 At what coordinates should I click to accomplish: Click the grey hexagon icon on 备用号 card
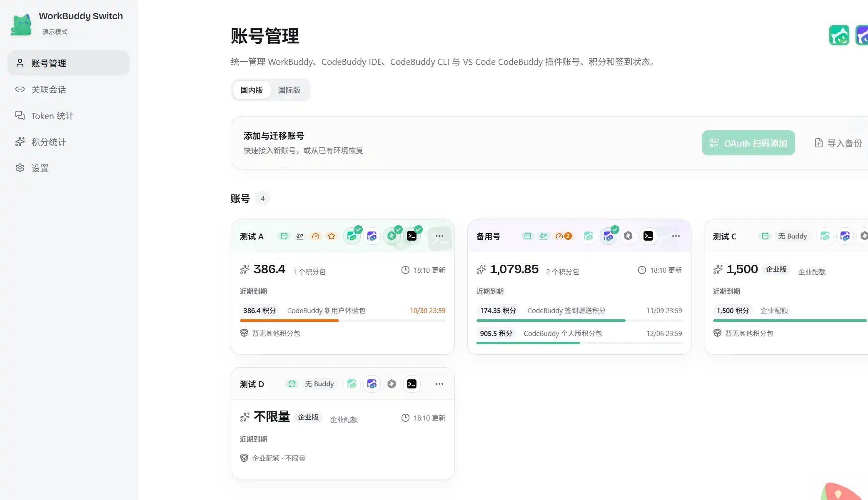628,236
